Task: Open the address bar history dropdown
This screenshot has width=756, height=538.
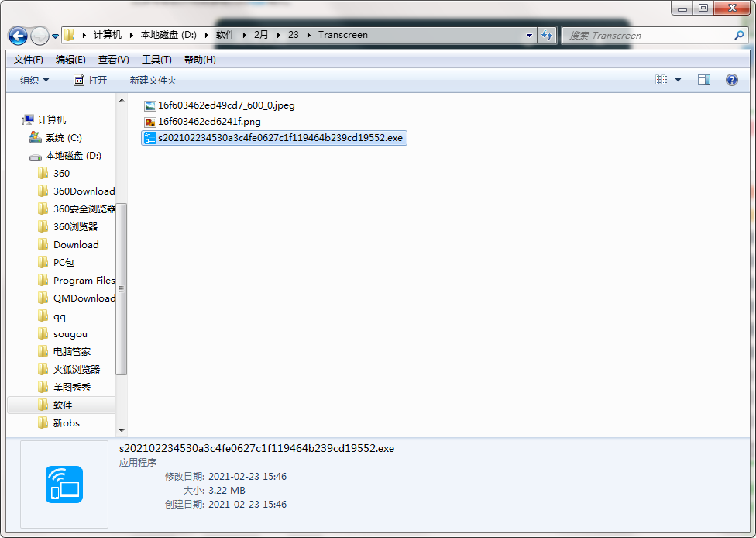Action: click(529, 35)
